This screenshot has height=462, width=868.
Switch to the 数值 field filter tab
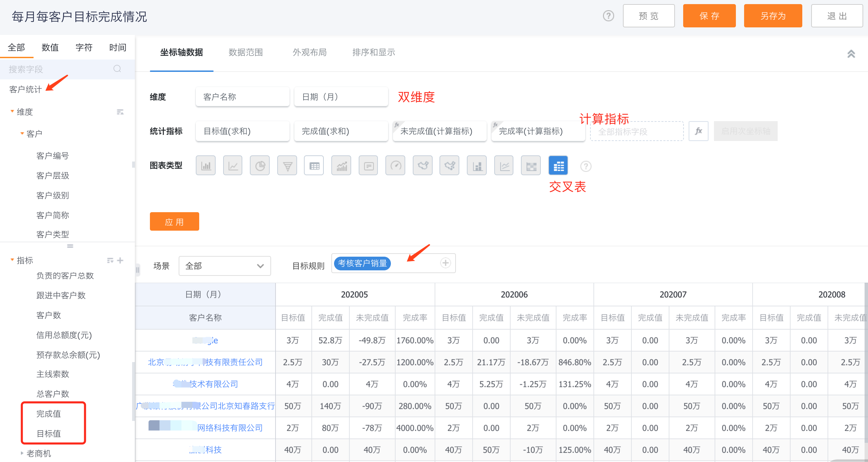(x=50, y=48)
